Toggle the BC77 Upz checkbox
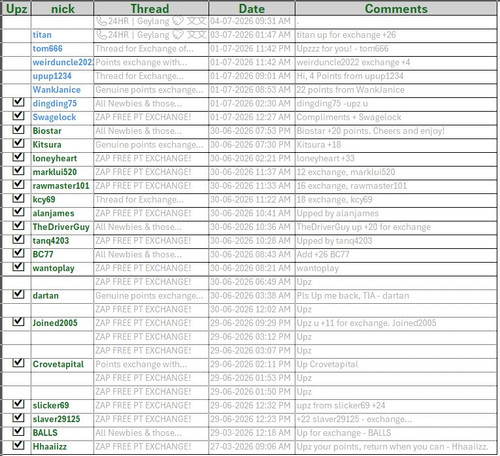This screenshot has height=456, width=500. pyautogui.click(x=18, y=253)
